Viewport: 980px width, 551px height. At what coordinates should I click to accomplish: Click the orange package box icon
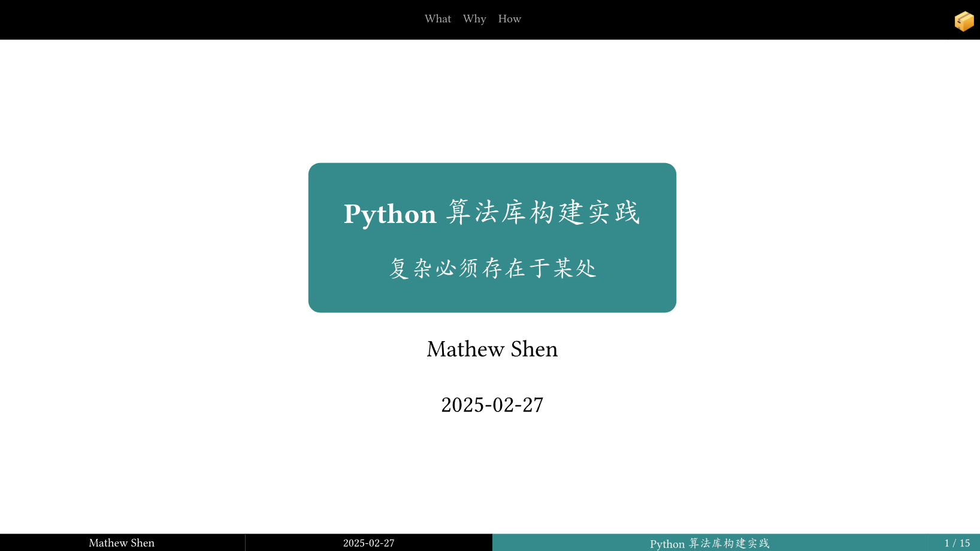tap(964, 21)
